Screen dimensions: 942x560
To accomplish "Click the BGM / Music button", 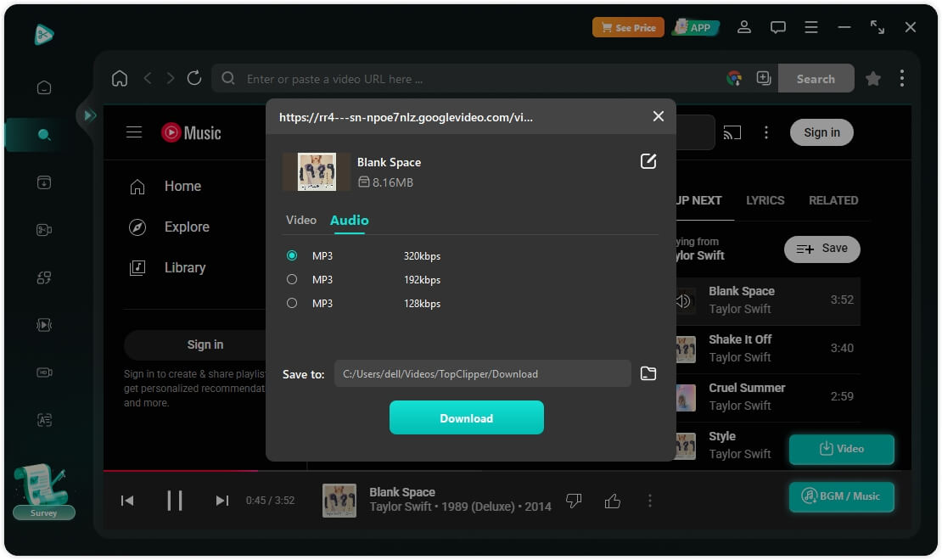I will 842,496.
